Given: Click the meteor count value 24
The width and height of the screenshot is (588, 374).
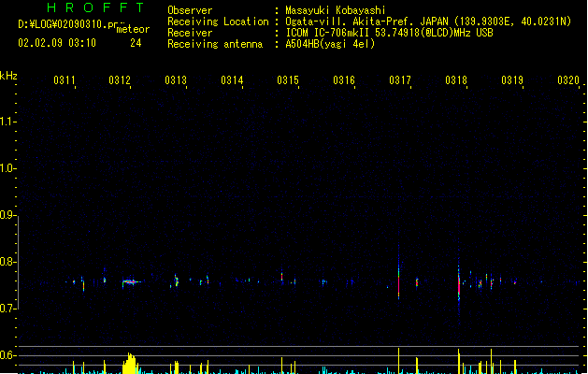Looking at the screenshot, I should pyautogui.click(x=136, y=43).
